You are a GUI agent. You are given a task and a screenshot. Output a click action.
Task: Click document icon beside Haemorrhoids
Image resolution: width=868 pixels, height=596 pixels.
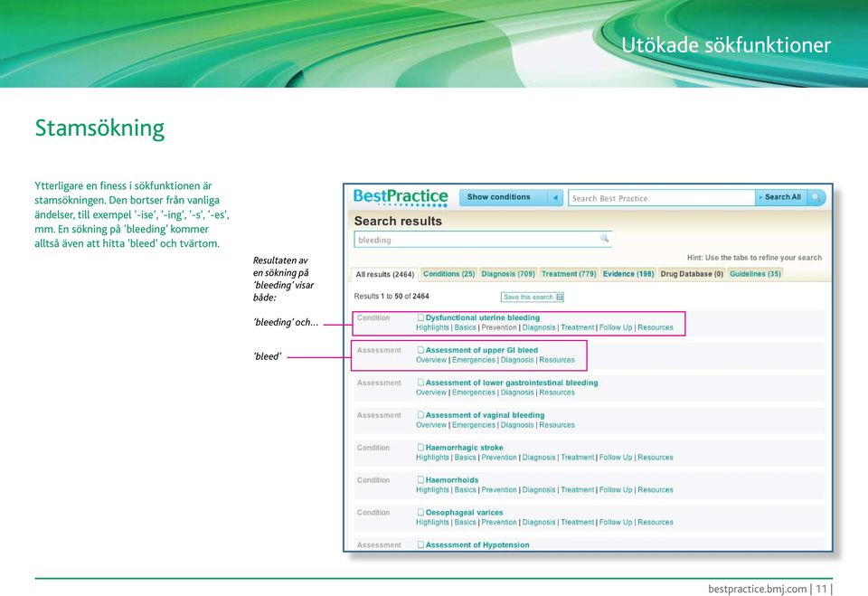pyautogui.click(x=420, y=479)
